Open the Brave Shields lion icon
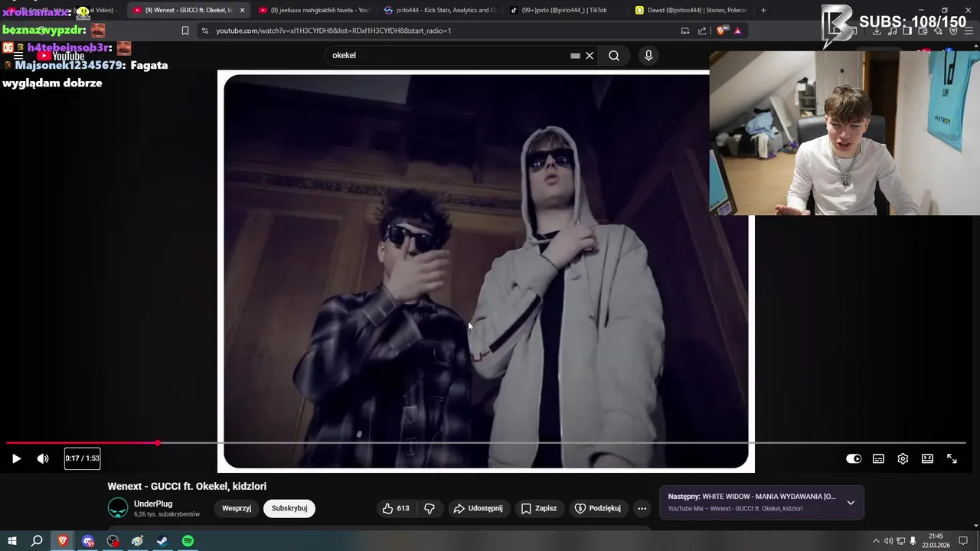 point(722,31)
